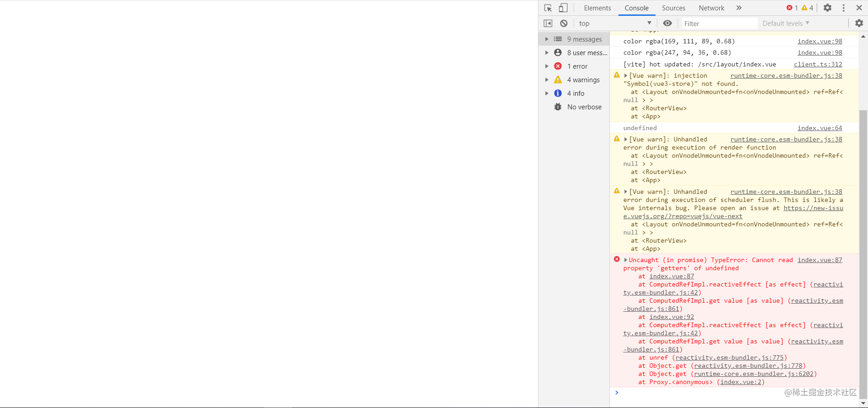Image resolution: width=868 pixels, height=408 pixels.
Task: Click the messages list icon in sidebar
Action: (558, 39)
